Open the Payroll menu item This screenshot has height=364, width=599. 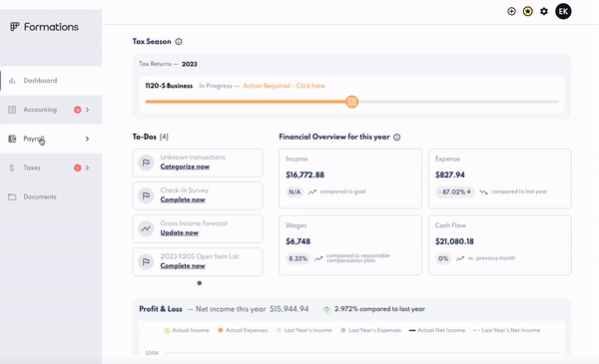pos(51,139)
